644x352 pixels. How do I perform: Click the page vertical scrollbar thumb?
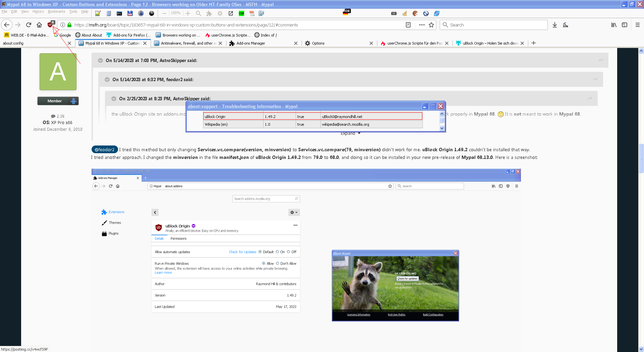641,158
